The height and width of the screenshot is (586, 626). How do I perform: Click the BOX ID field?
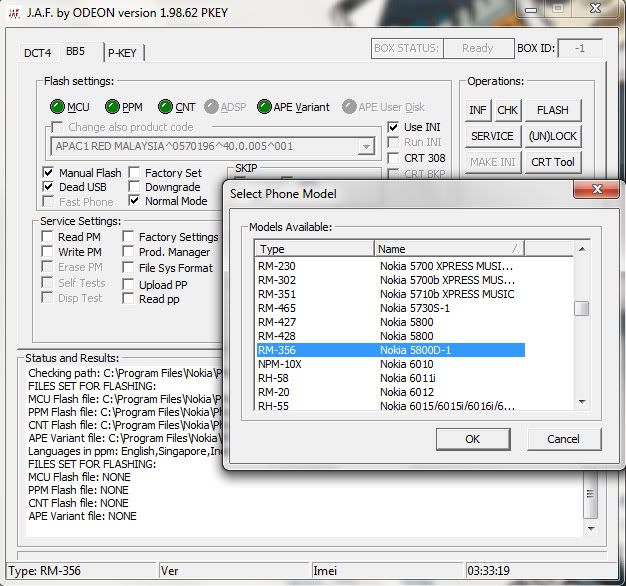click(580, 49)
